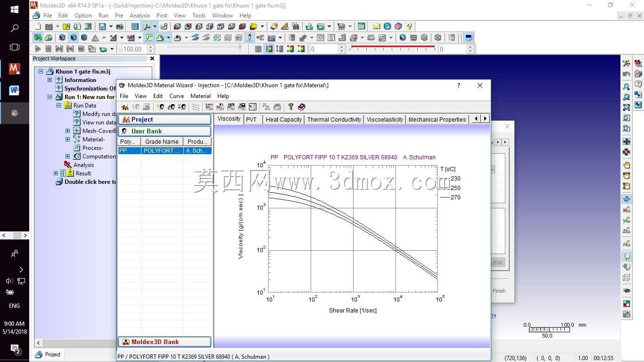Click the Grade Name column header
Image resolution: width=644 pixels, height=362 pixels.
[x=162, y=141]
